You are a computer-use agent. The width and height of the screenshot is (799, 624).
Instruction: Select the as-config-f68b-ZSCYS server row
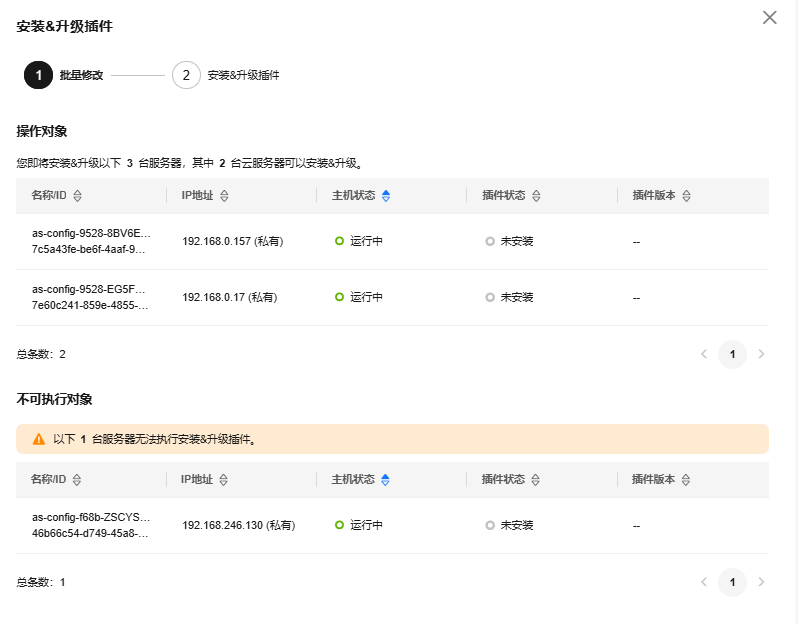click(392, 526)
